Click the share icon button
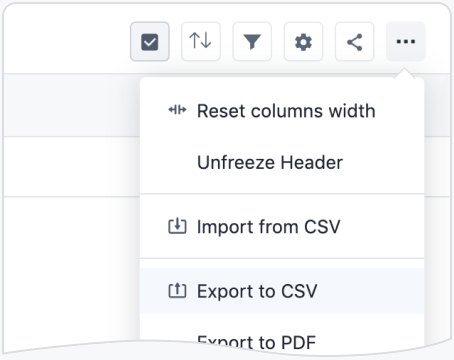 pyautogui.click(x=355, y=42)
